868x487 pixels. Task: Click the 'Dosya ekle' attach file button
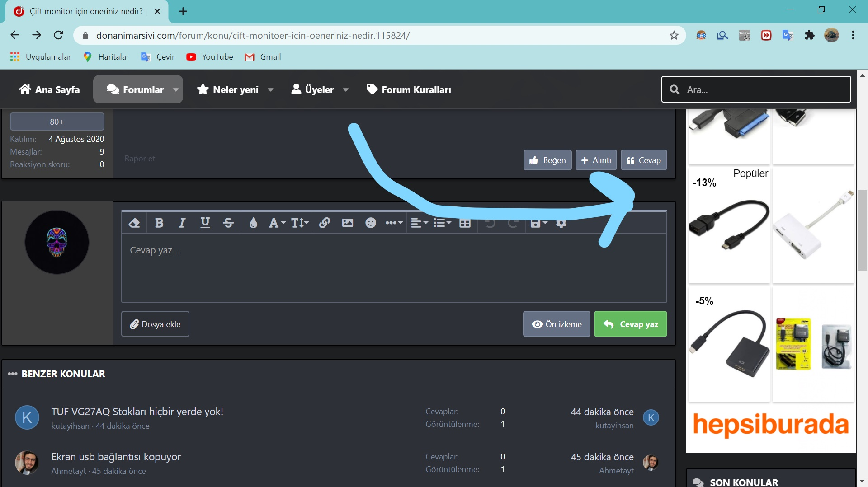(155, 324)
